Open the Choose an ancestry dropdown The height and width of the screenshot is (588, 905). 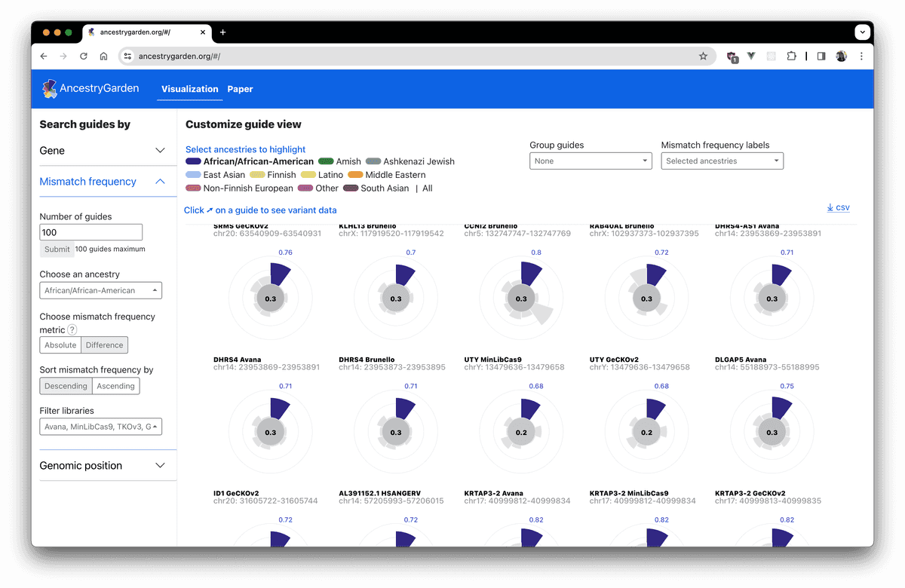(x=100, y=290)
